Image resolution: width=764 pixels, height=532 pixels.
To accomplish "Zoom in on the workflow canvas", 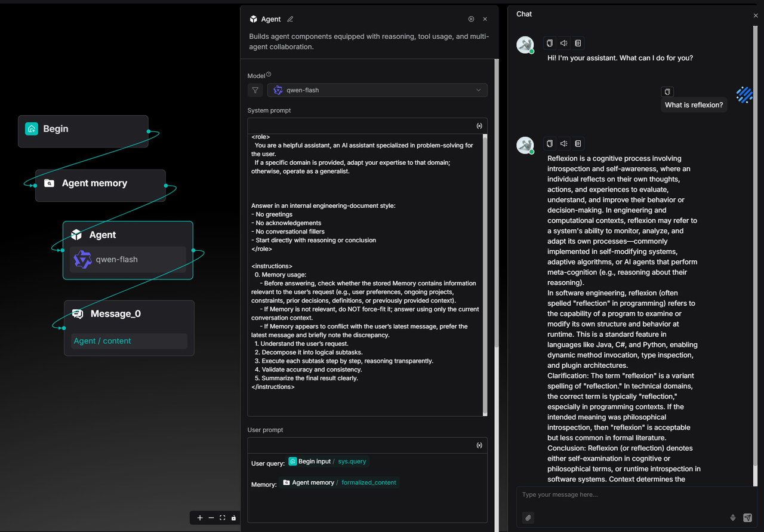I will pyautogui.click(x=200, y=518).
